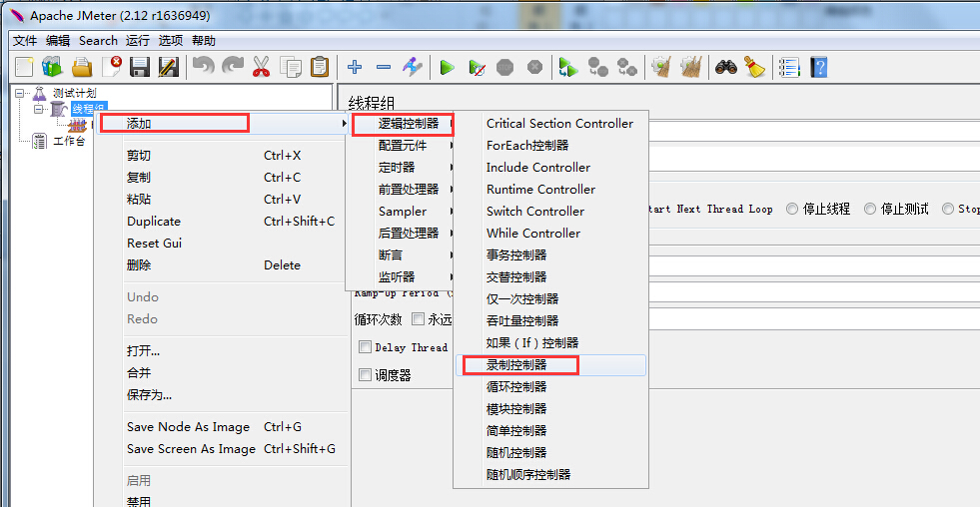This screenshot has height=507, width=980.
Task: Click the Save test plan floppy icon
Action: point(140,68)
